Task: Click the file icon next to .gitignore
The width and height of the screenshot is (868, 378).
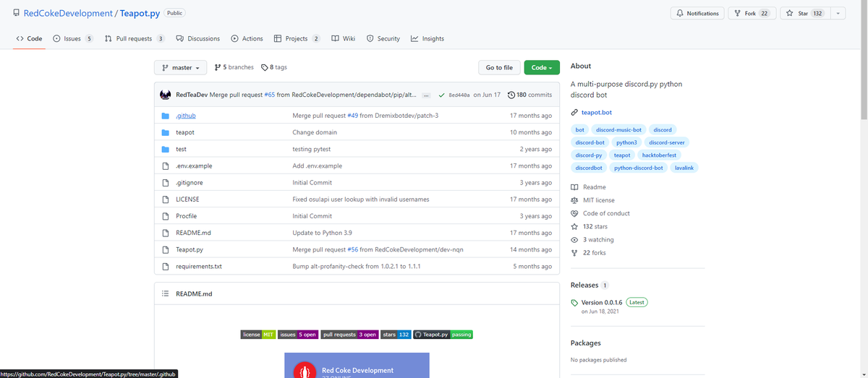Action: 165,182
